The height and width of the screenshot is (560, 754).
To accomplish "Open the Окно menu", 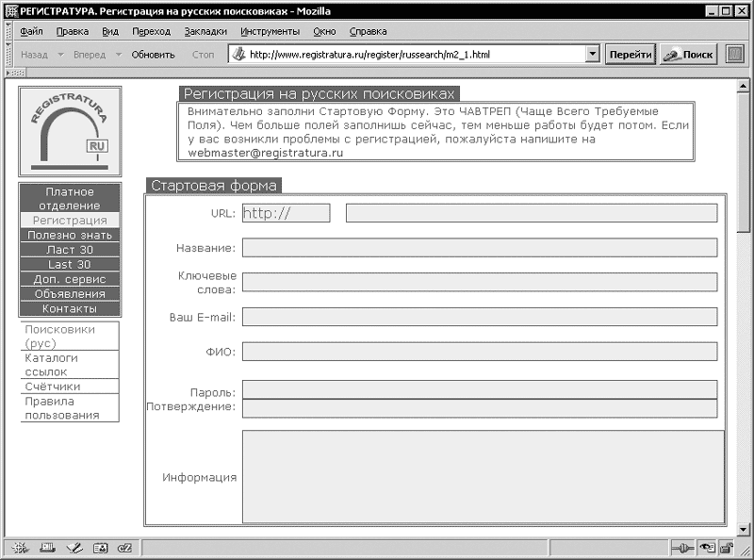I will coord(324,31).
